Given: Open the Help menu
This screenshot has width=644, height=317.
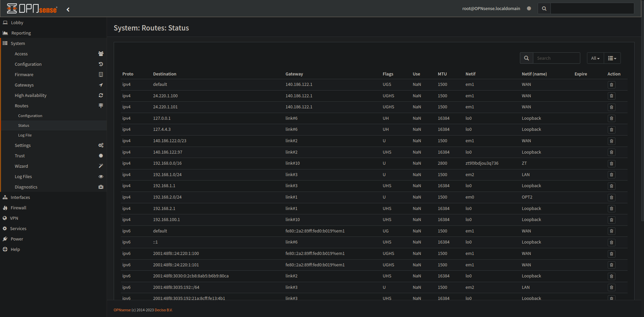Looking at the screenshot, I should coord(53,250).
